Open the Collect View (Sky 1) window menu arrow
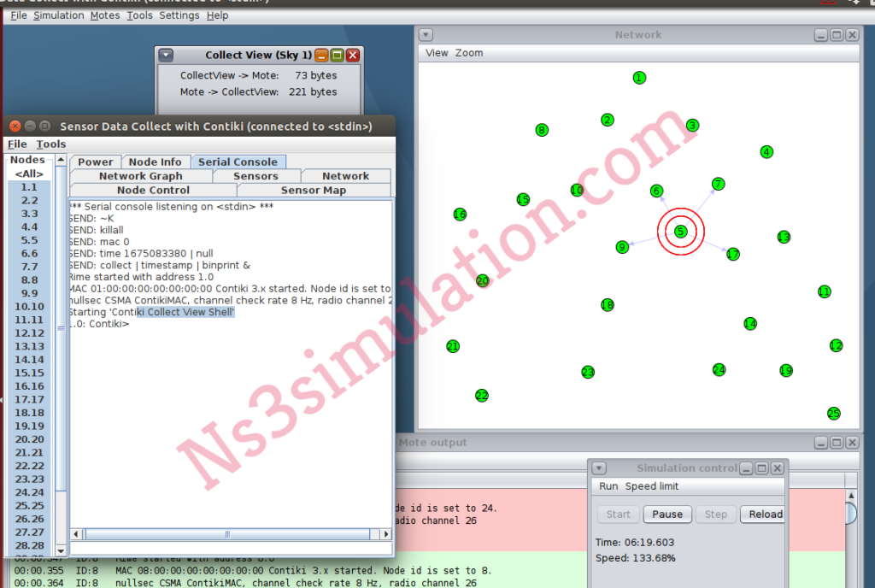875x588 pixels. click(166, 56)
